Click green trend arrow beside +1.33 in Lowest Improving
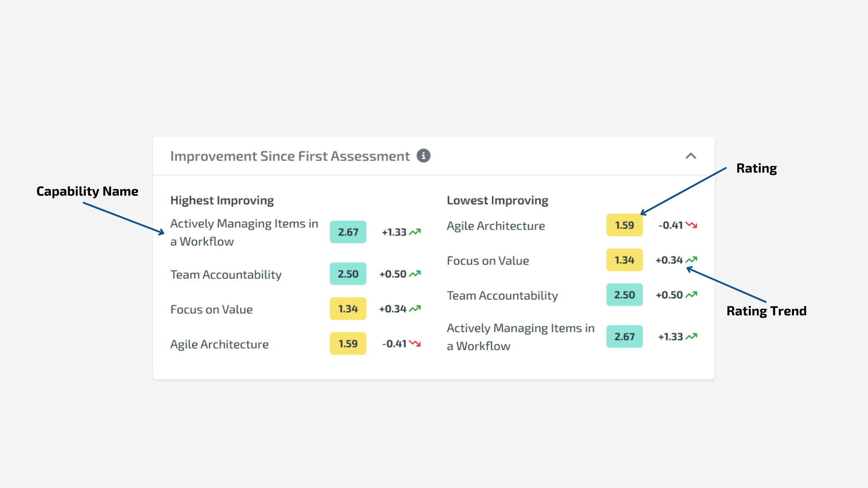 point(691,337)
